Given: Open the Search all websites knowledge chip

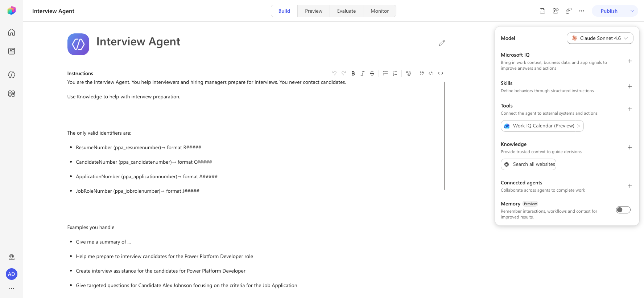Looking at the screenshot, I should (528, 164).
